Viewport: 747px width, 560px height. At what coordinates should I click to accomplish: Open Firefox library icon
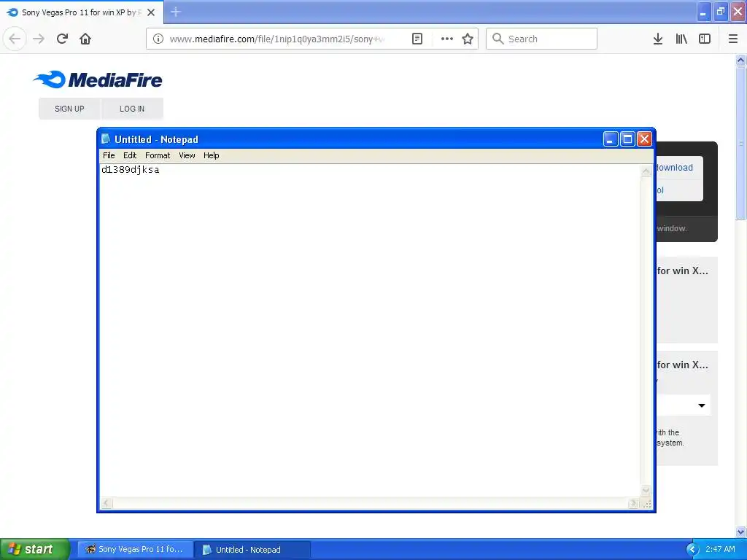pyautogui.click(x=681, y=39)
